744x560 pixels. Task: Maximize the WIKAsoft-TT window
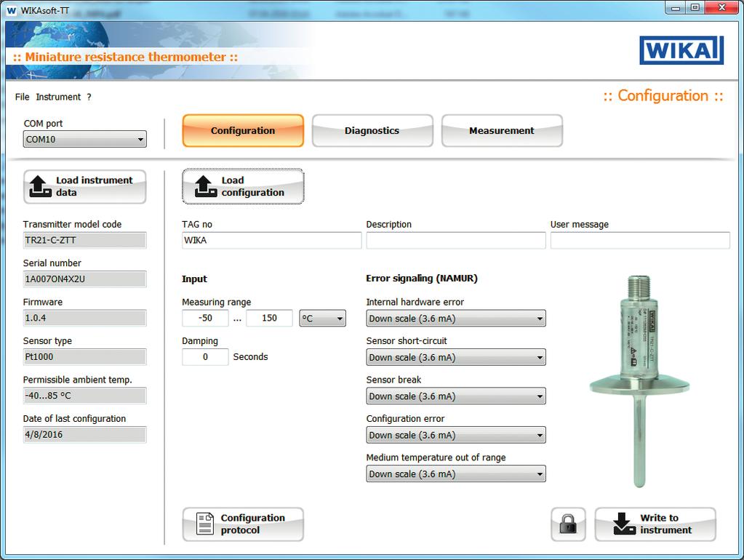[x=695, y=7]
